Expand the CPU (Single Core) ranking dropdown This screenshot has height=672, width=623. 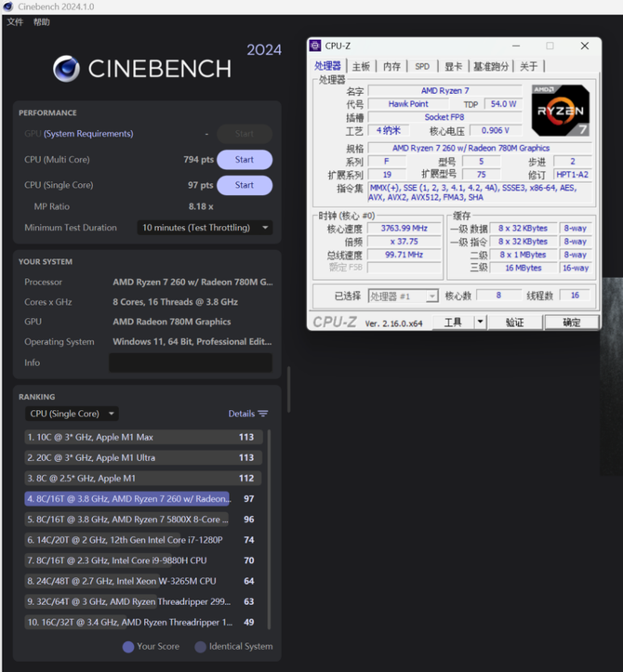pyautogui.click(x=72, y=414)
